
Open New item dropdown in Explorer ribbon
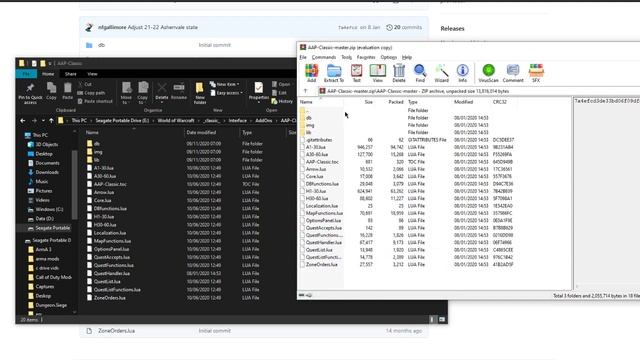pos(224,84)
